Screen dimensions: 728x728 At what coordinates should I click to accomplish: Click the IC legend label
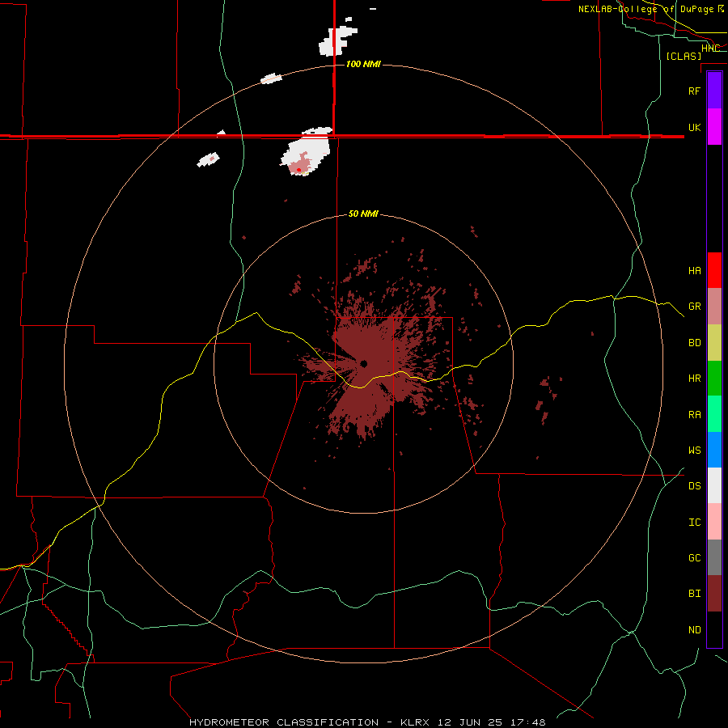click(694, 522)
